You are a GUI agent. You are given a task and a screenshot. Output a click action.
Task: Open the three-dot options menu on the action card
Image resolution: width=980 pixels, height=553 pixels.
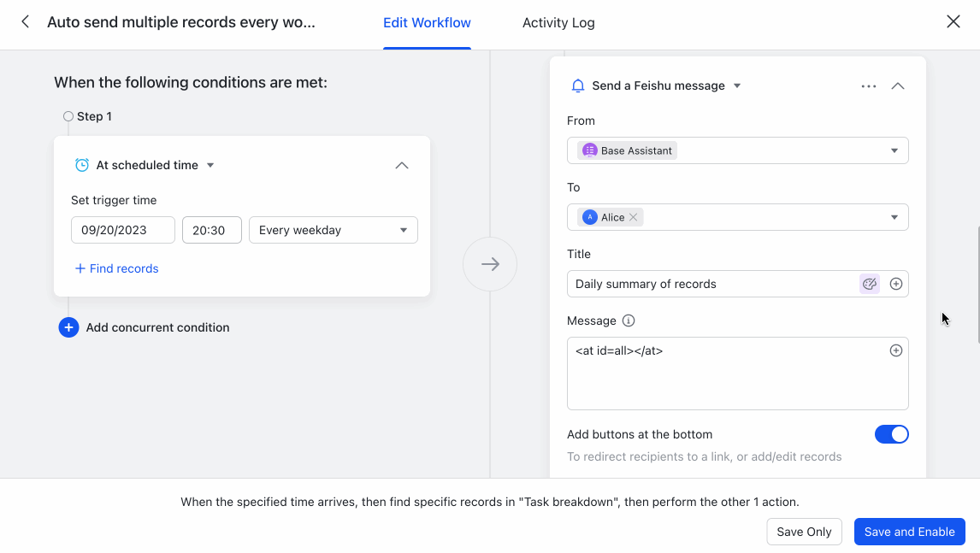pos(869,85)
